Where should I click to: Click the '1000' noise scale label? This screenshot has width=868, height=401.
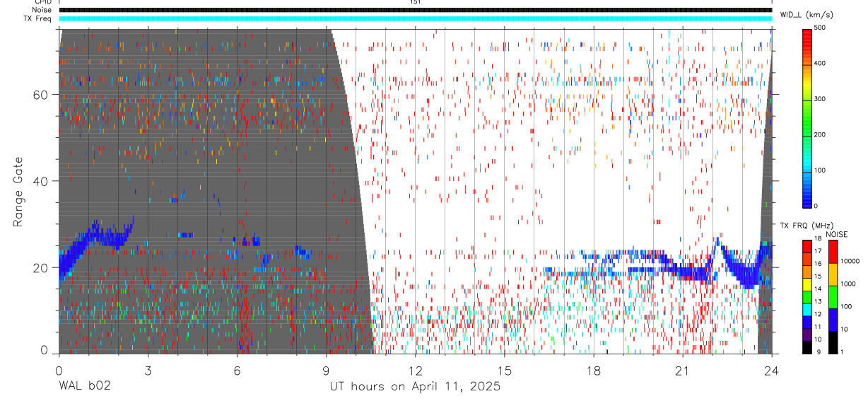coord(847,284)
